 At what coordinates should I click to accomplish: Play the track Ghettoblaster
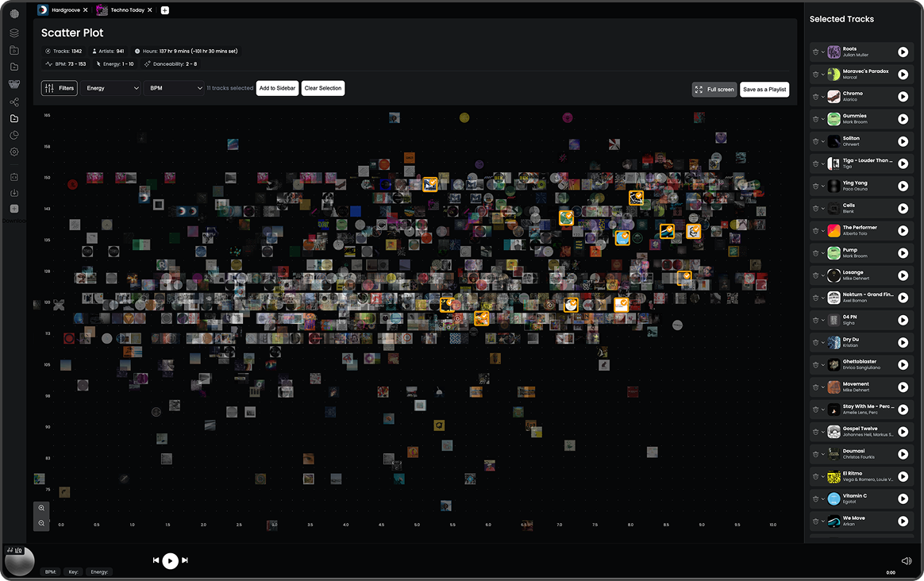(x=903, y=365)
